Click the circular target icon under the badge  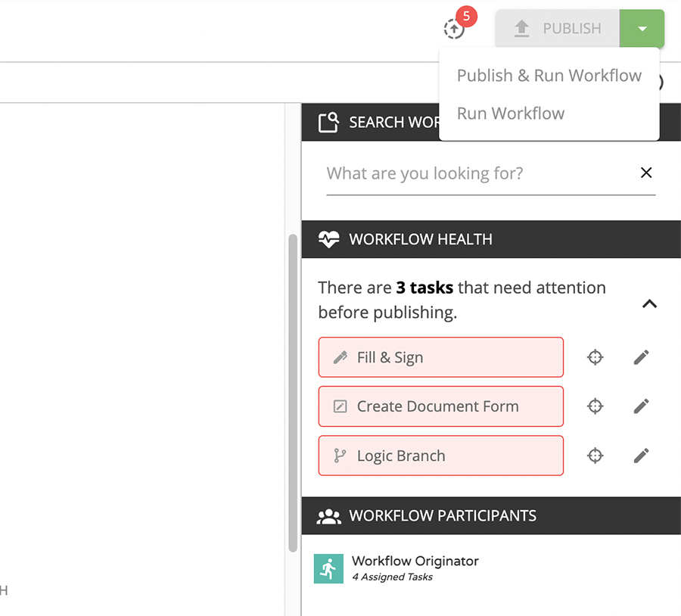454,29
